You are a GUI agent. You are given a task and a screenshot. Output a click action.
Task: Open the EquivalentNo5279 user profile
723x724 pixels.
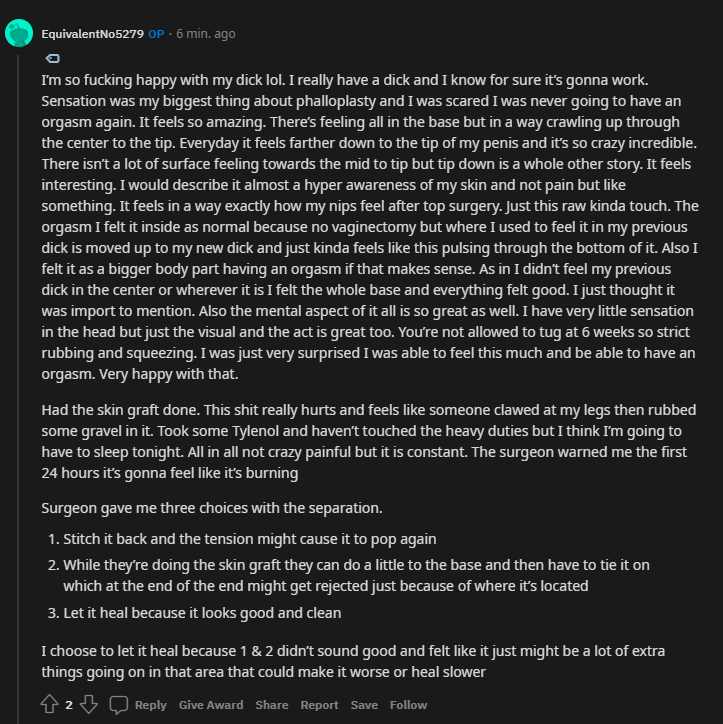pos(92,34)
